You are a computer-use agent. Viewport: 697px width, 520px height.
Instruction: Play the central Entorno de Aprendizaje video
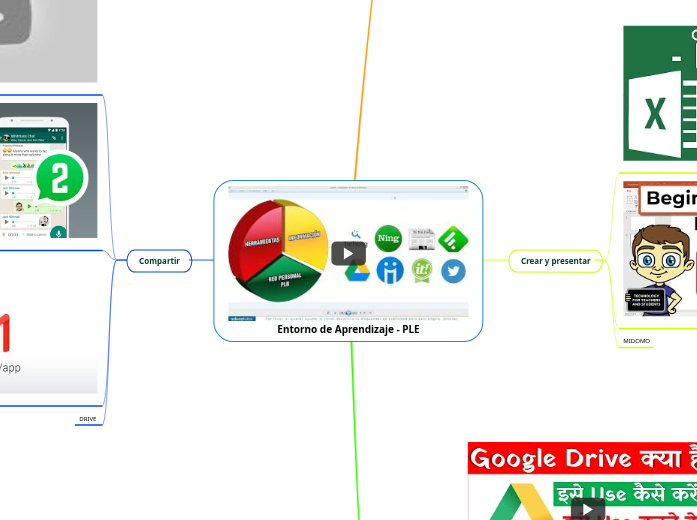pos(348,253)
